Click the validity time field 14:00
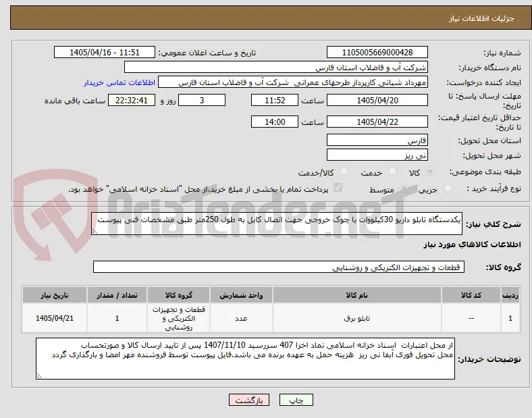 point(275,122)
